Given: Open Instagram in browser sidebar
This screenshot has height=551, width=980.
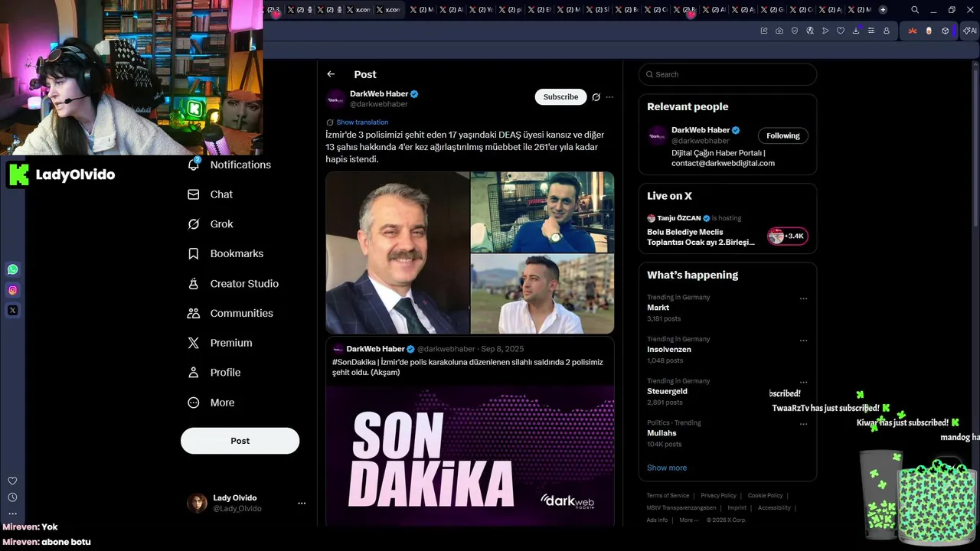Looking at the screenshot, I should pos(12,290).
